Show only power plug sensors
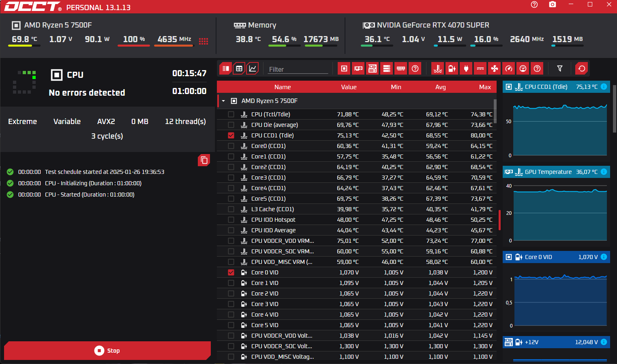Screen dimensions: 617x364 (x=466, y=69)
